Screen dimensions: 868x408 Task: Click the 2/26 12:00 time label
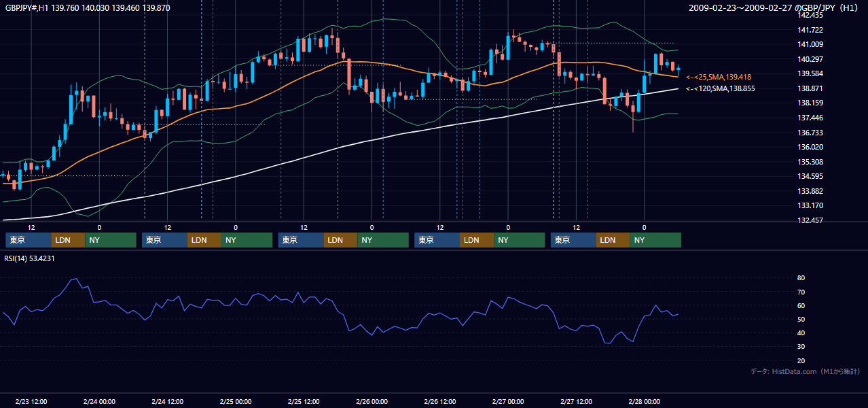click(x=440, y=402)
